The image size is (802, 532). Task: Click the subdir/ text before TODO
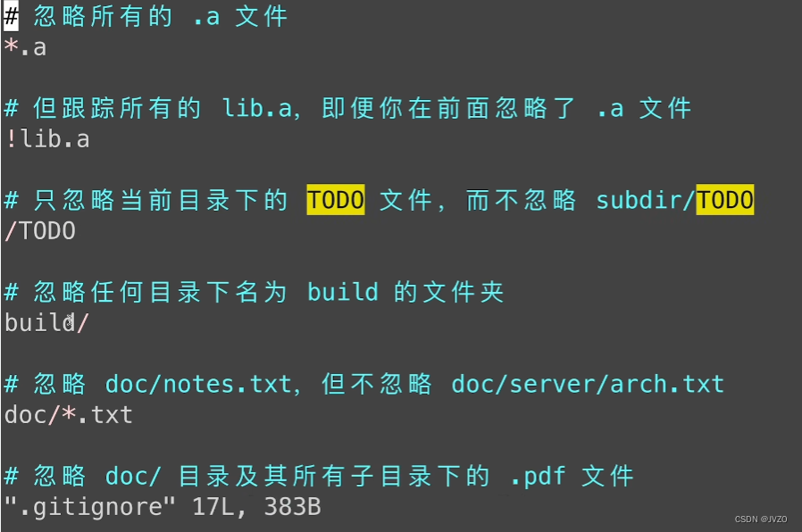646,200
